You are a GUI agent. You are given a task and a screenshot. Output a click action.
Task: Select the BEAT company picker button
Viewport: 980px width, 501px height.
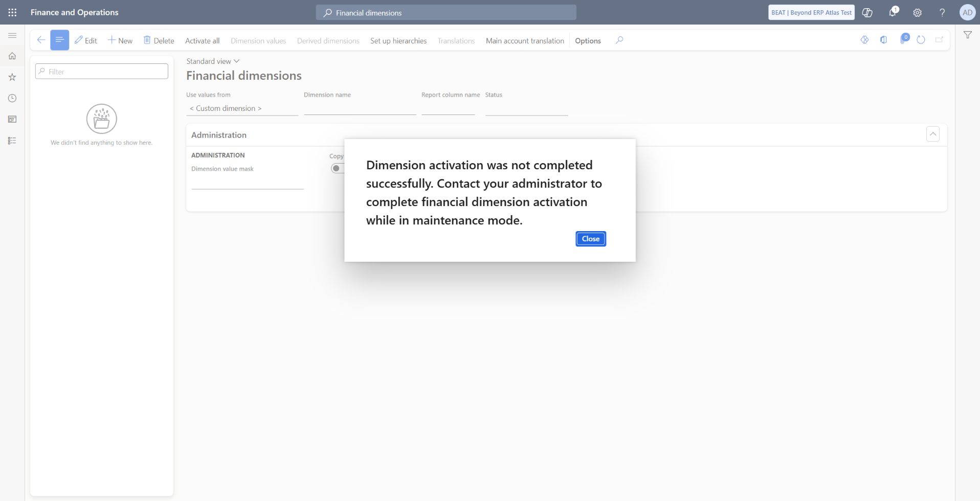[x=811, y=12]
